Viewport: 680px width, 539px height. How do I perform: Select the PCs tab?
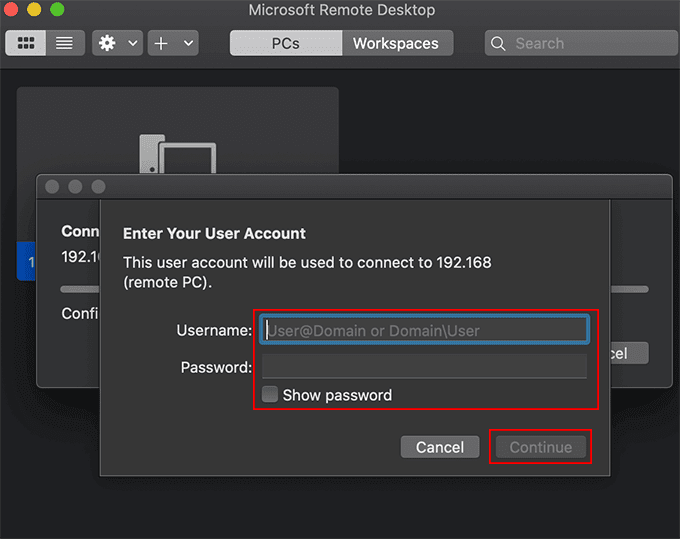click(286, 43)
